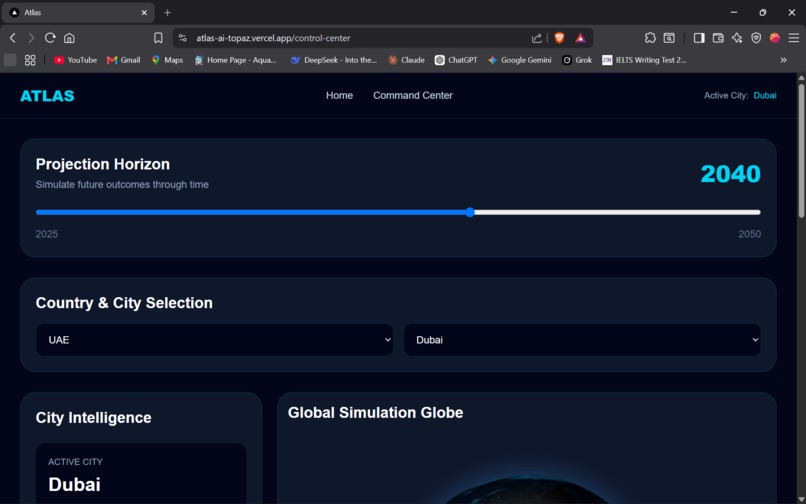The width and height of the screenshot is (806, 504).
Task: Open YouTube bookmark
Action: 75,60
